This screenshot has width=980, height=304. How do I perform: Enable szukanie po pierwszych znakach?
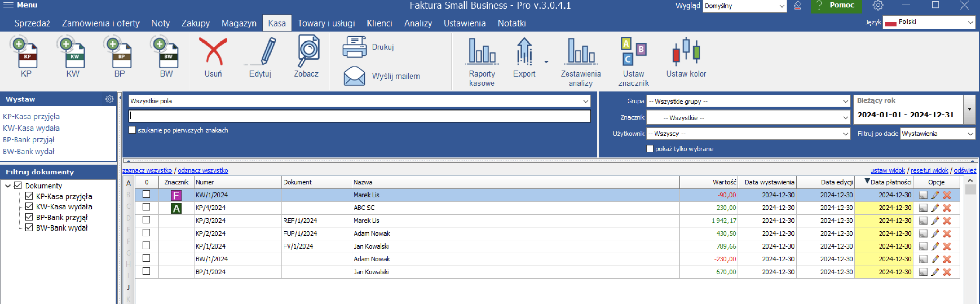[x=132, y=130]
